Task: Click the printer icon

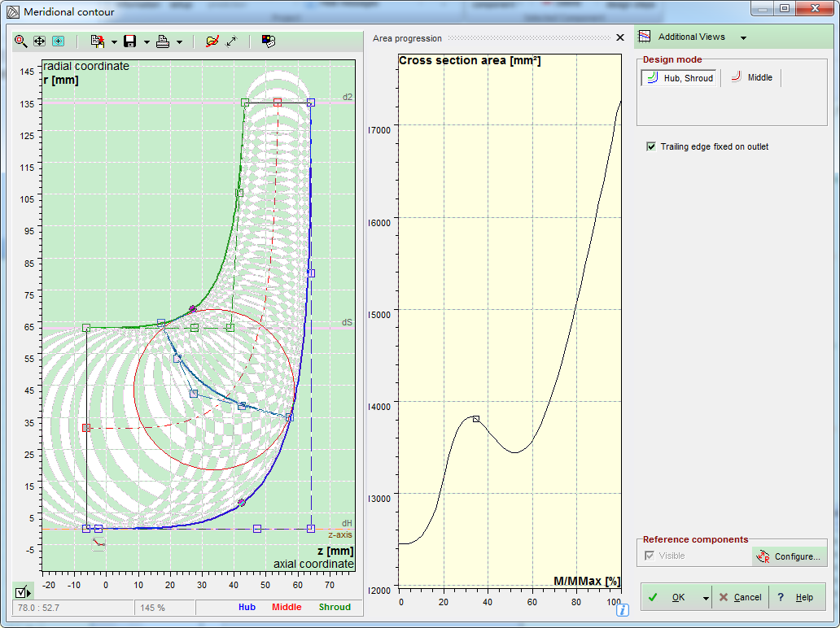Action: [163, 41]
